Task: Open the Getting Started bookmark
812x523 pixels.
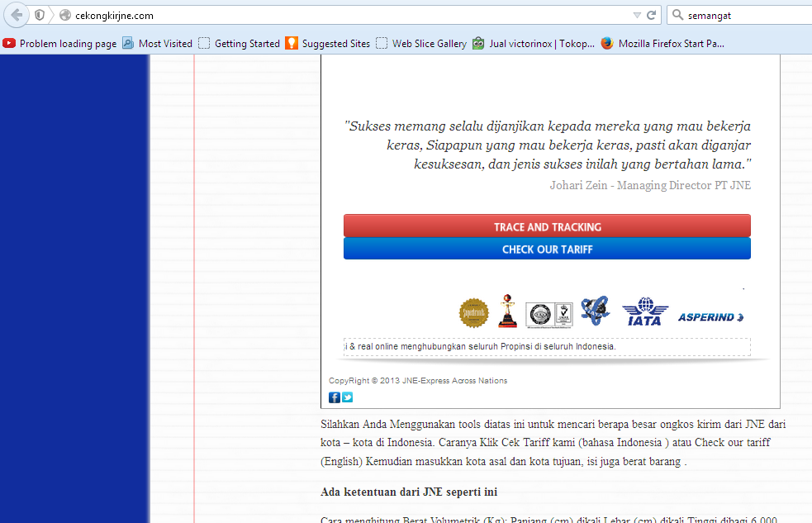Action: click(x=240, y=44)
